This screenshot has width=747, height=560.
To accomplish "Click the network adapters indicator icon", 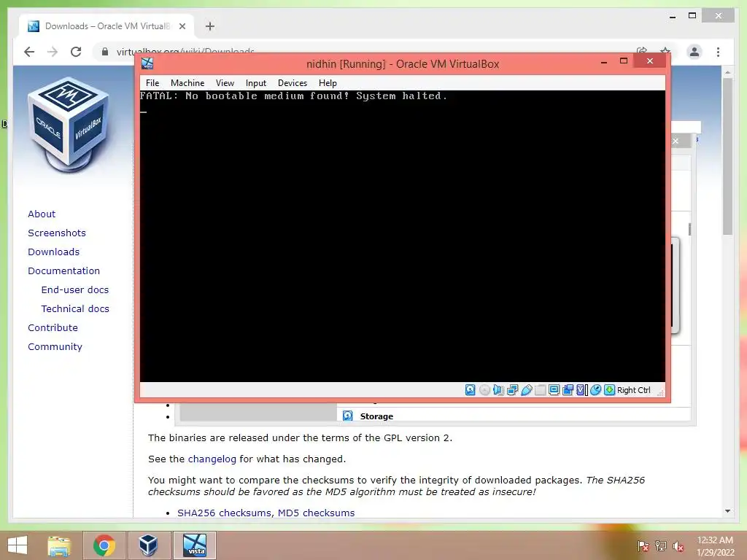I will coord(513,390).
